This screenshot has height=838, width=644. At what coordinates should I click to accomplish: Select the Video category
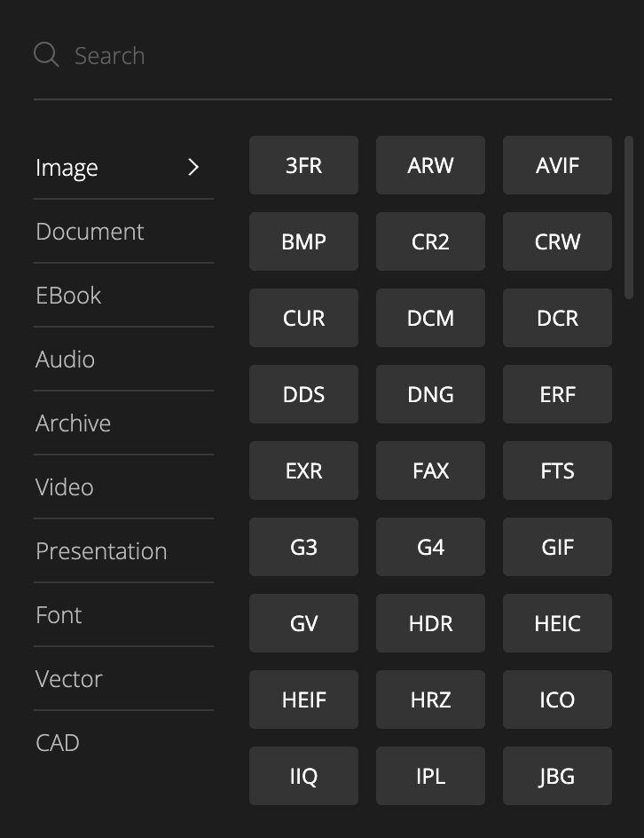123,486
